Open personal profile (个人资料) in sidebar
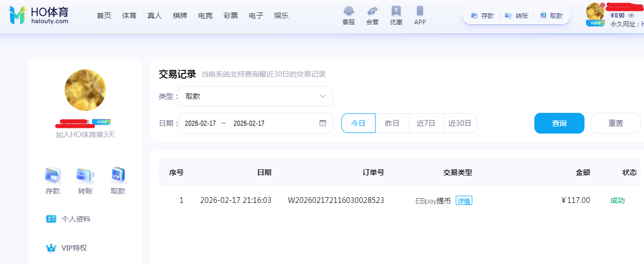The image size is (644, 264). click(x=75, y=219)
